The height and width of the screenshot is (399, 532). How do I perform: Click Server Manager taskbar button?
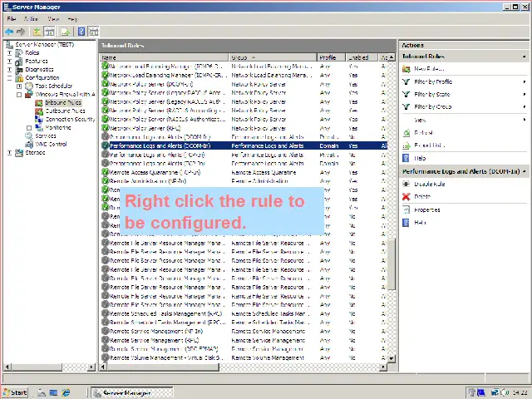click(x=132, y=392)
